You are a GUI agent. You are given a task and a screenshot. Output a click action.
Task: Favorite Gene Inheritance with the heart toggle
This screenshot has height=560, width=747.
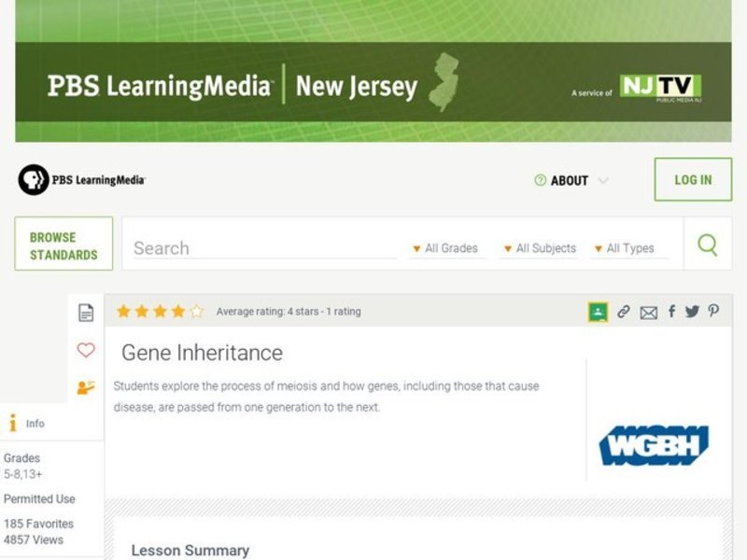(86, 350)
